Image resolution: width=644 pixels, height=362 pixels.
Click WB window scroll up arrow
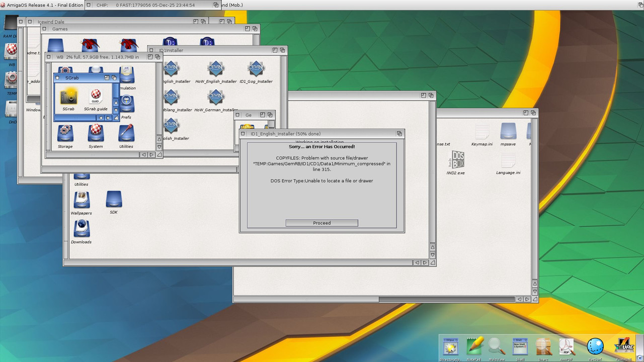[x=159, y=140]
